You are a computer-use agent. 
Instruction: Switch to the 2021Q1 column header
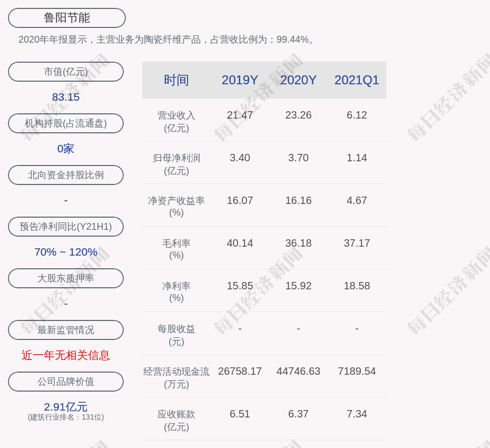pyautogui.click(x=357, y=80)
